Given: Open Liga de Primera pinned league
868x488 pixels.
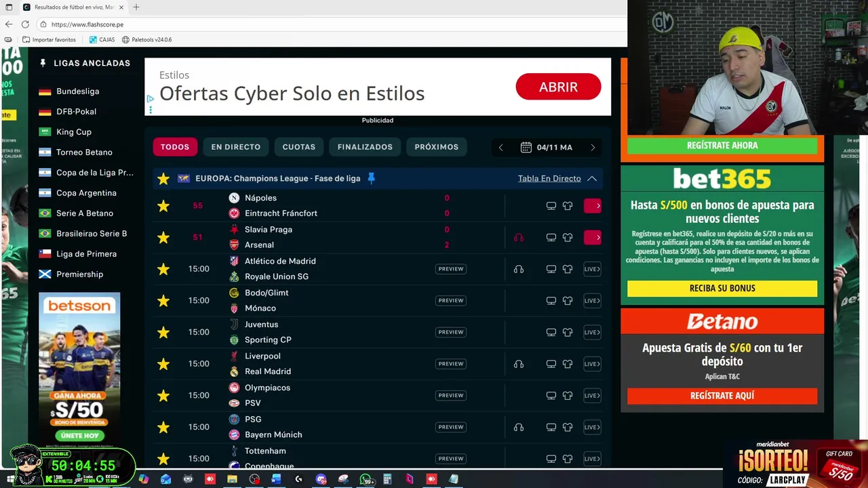Looking at the screenshot, I should tap(86, 254).
